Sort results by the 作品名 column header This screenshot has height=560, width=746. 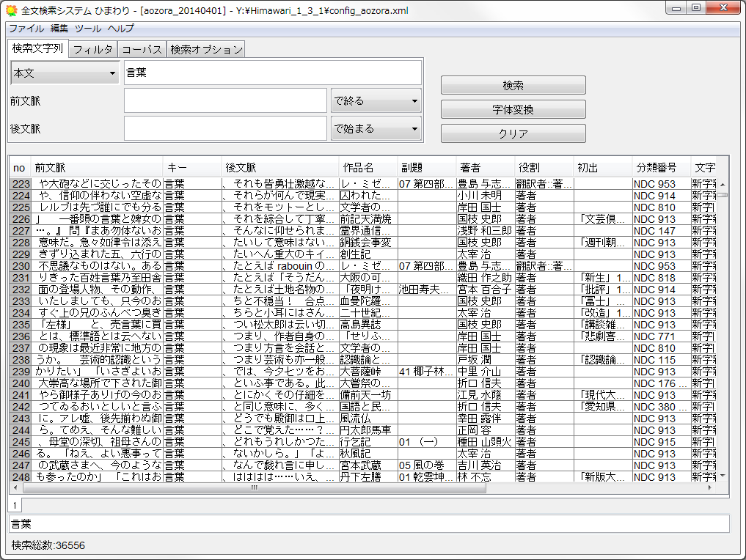click(x=367, y=167)
